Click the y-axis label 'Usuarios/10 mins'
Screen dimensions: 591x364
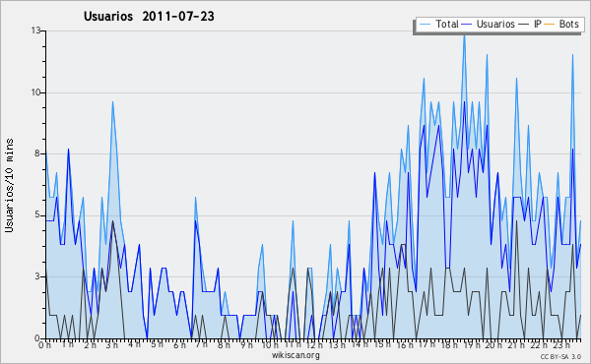(x=9, y=185)
